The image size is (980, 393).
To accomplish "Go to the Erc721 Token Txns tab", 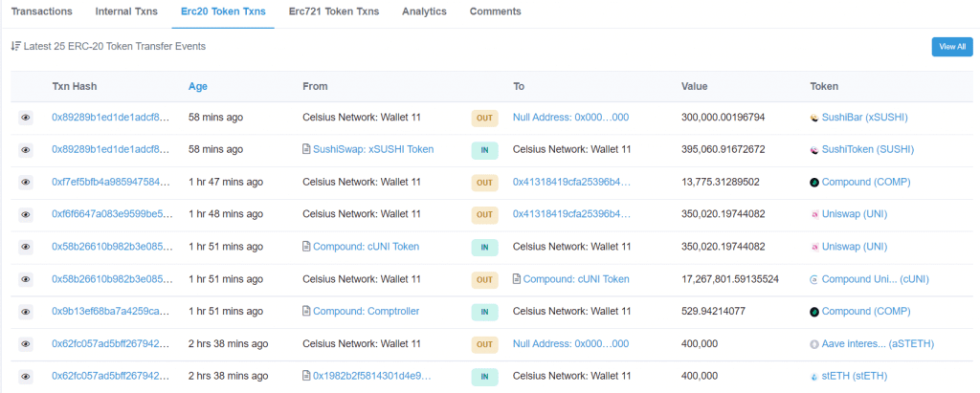I will coord(334,11).
